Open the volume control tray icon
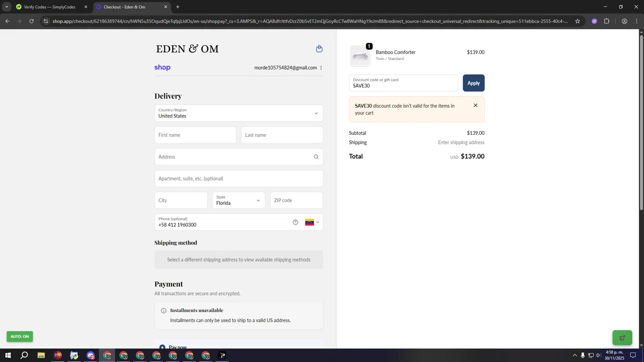The height and width of the screenshot is (362, 644). 598,355
